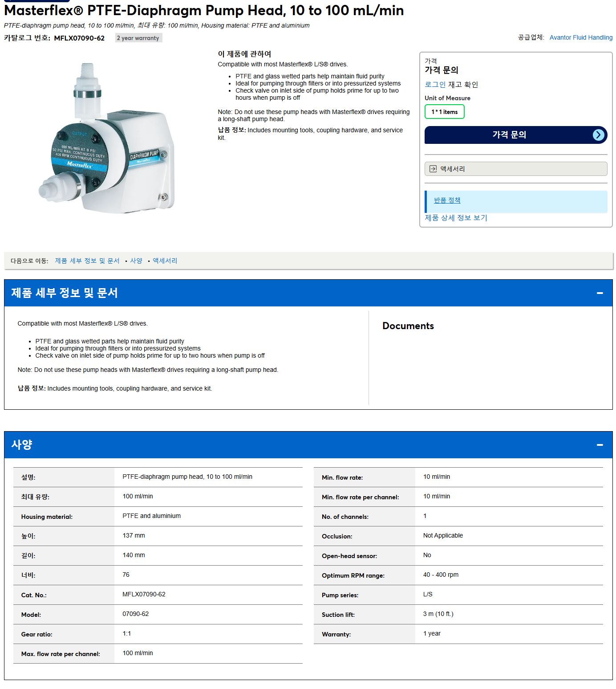Jump to 제품 세부 정보 및 문서 anchor
The image size is (616, 689).
click(87, 261)
